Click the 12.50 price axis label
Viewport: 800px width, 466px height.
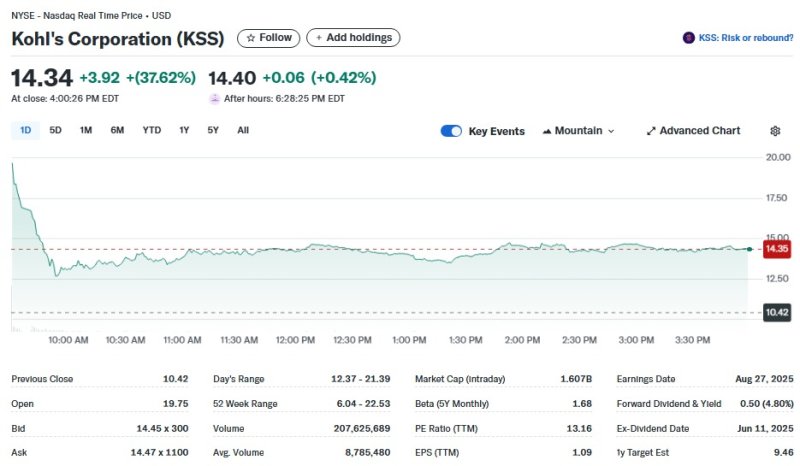coord(777,279)
